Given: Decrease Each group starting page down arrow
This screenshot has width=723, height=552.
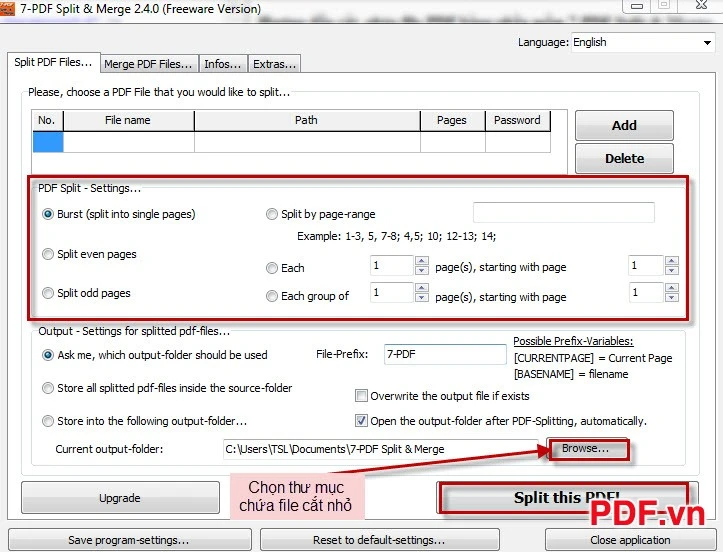Looking at the screenshot, I should pos(672,297).
